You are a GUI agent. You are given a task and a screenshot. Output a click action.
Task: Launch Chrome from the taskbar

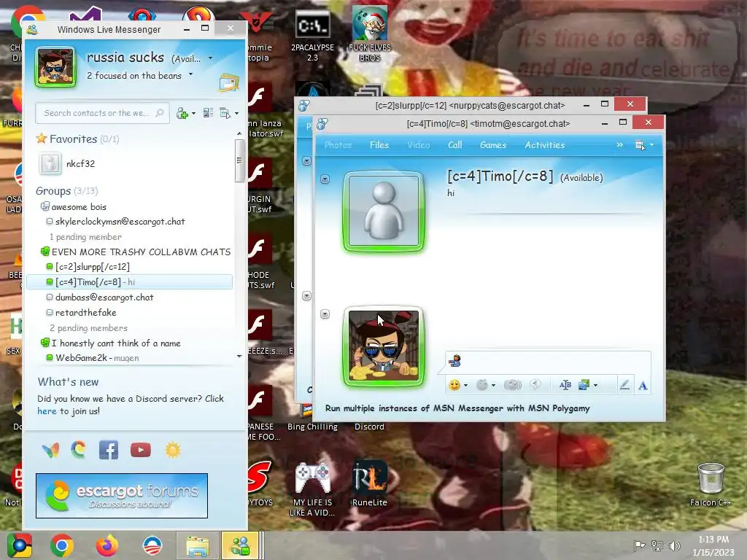(62, 545)
